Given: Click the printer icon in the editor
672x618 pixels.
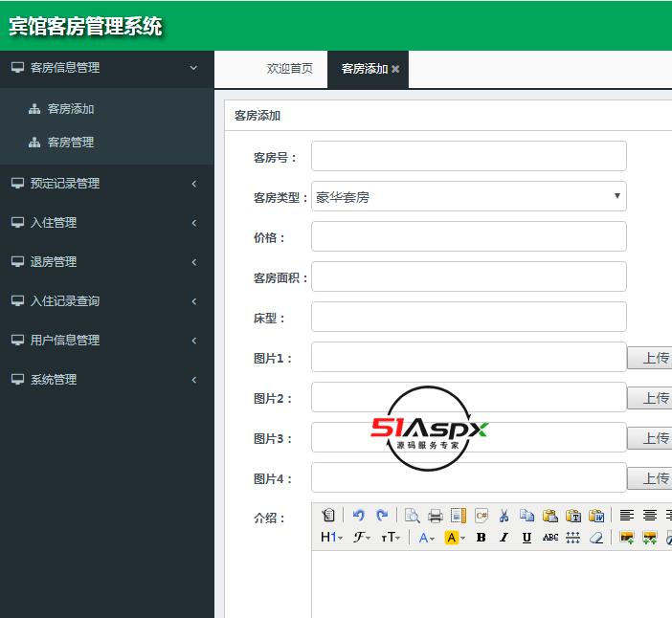Looking at the screenshot, I should 435,516.
